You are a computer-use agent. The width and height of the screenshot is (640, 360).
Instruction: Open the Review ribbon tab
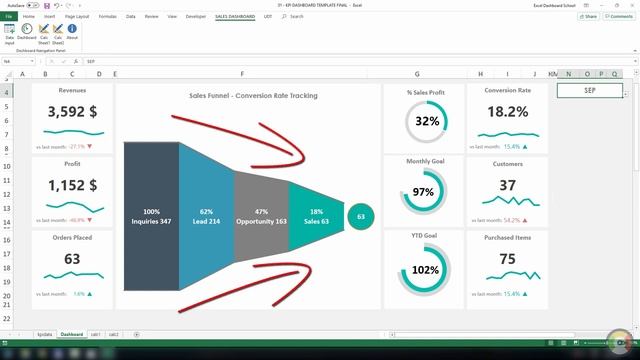151,16
